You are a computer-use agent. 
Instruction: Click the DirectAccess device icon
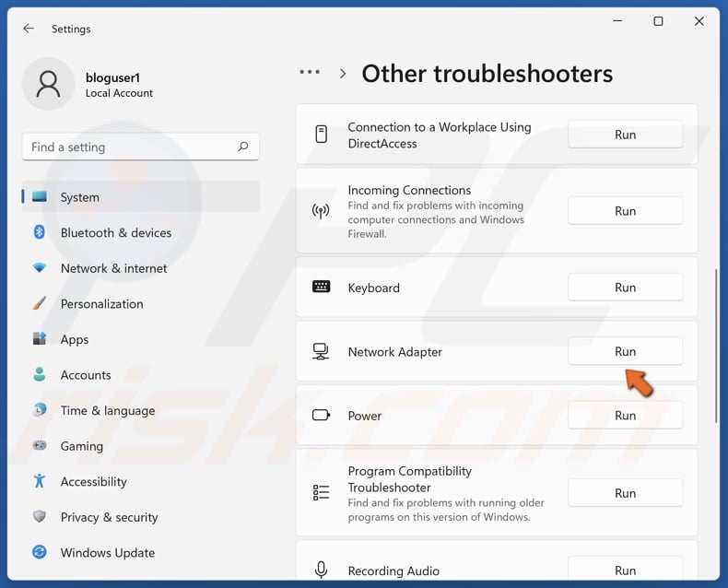(321, 135)
